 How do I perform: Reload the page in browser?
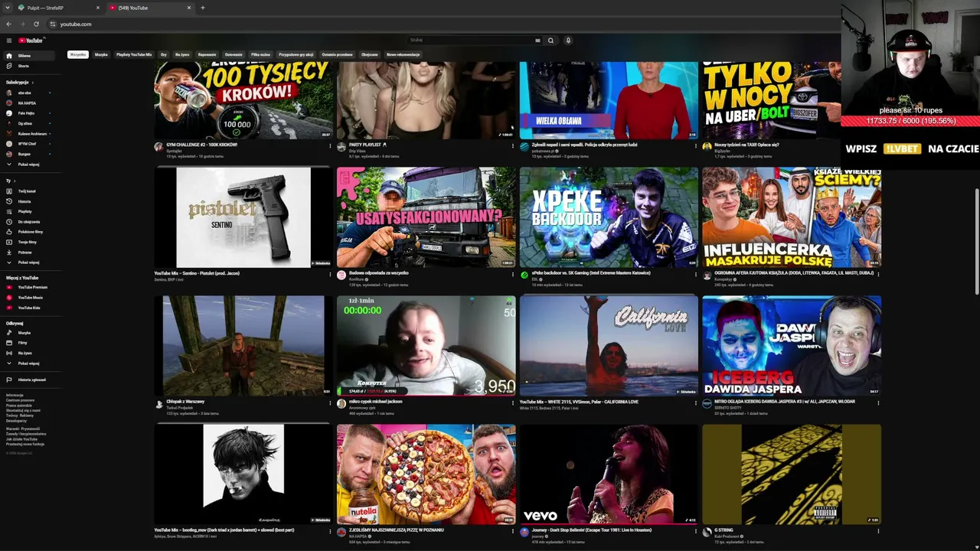pos(36,24)
